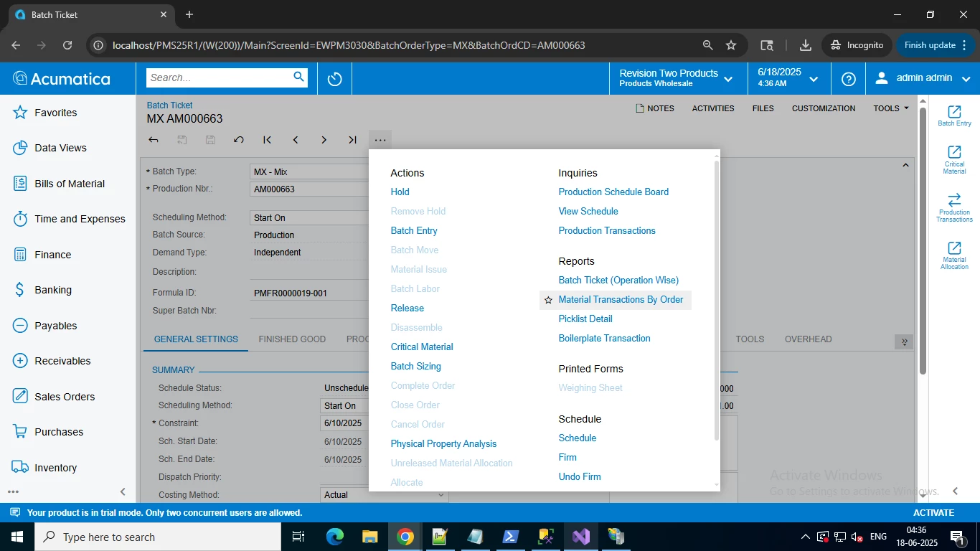Open the admin admin user menu
This screenshot has width=980, height=551.
[x=923, y=78]
